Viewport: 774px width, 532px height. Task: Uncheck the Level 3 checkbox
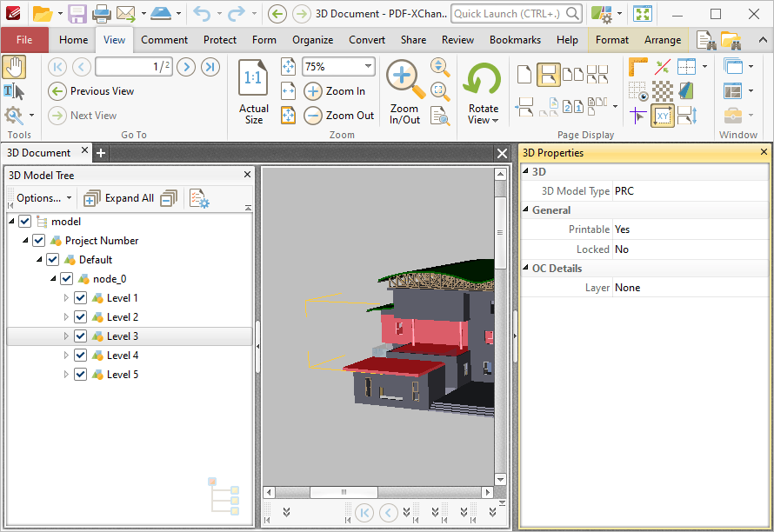(x=80, y=336)
